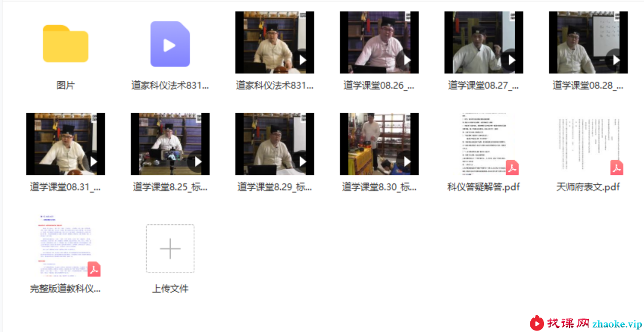The height and width of the screenshot is (332, 644).
Task: Click the 道学课堂08.31_ file name
Action: pos(66,187)
